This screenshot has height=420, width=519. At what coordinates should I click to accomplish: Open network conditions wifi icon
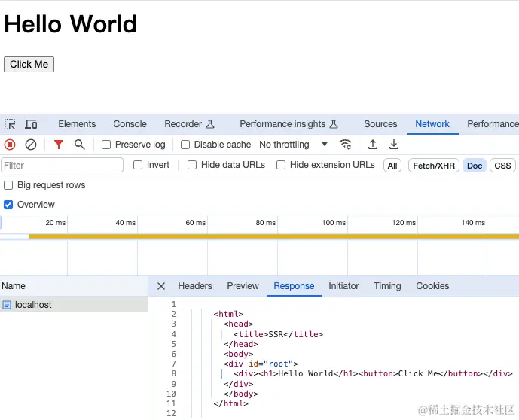[x=345, y=145]
